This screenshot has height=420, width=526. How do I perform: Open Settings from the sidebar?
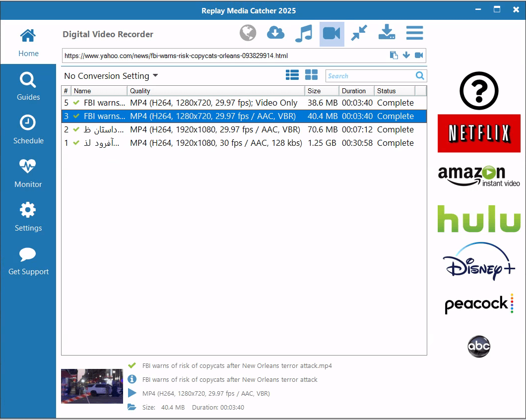tap(28, 217)
